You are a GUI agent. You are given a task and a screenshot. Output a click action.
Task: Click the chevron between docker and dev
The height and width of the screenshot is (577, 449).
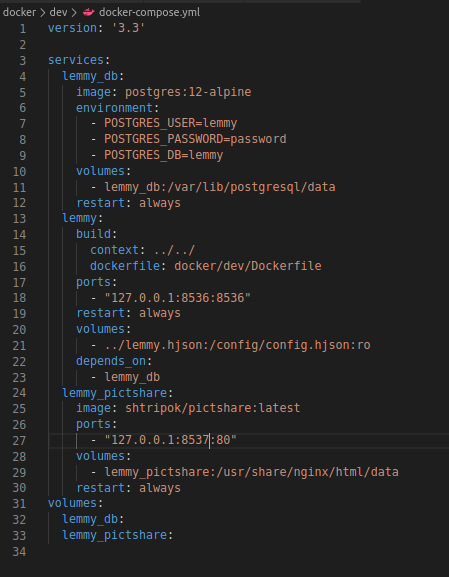tap(43, 13)
